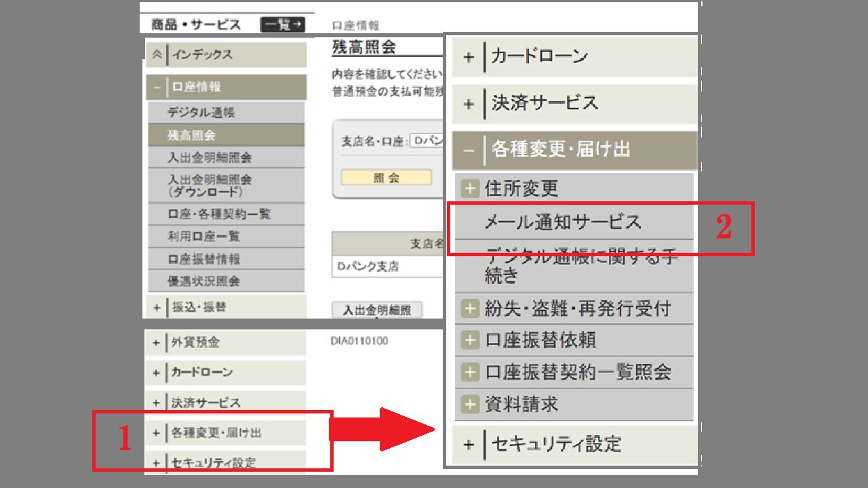Expand 振込・振替 in left menu
The height and width of the screenshot is (488, 868).
point(226,306)
